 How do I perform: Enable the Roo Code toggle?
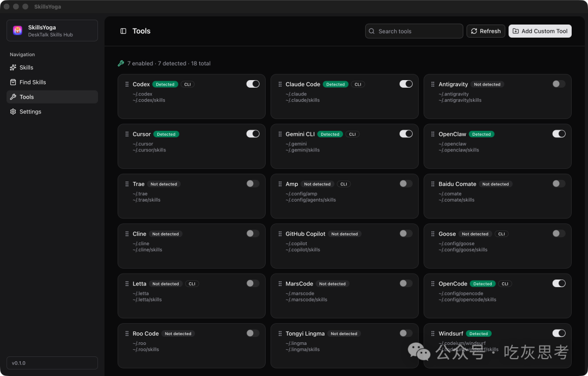253,333
